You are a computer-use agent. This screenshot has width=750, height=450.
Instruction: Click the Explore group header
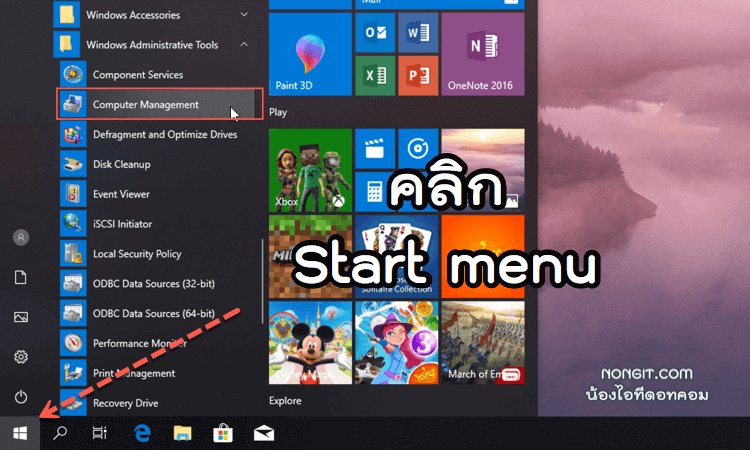(x=285, y=401)
